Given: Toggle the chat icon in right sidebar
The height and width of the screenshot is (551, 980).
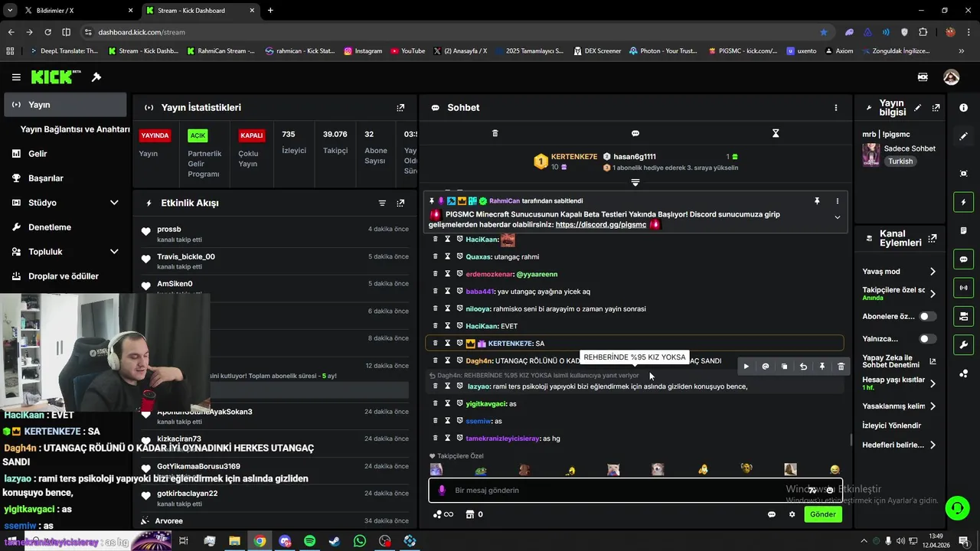Looking at the screenshot, I should pyautogui.click(x=963, y=259).
